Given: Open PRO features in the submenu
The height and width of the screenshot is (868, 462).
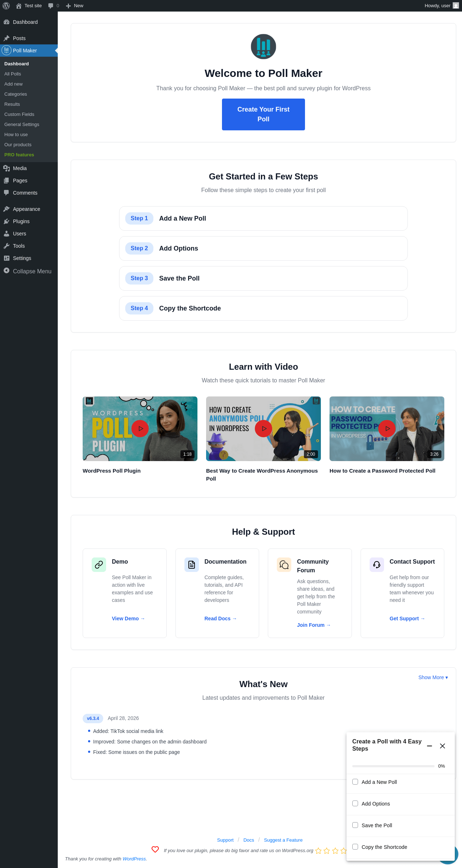Looking at the screenshot, I should tap(19, 155).
